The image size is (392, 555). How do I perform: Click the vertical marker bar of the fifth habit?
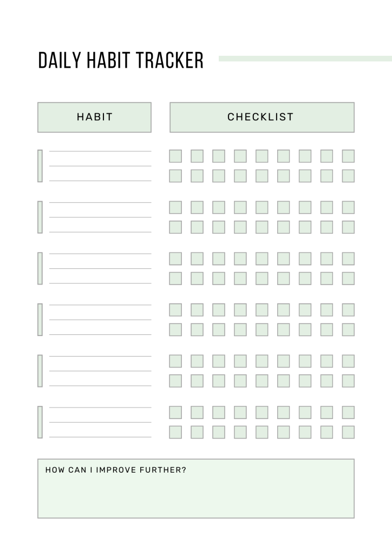tap(40, 371)
